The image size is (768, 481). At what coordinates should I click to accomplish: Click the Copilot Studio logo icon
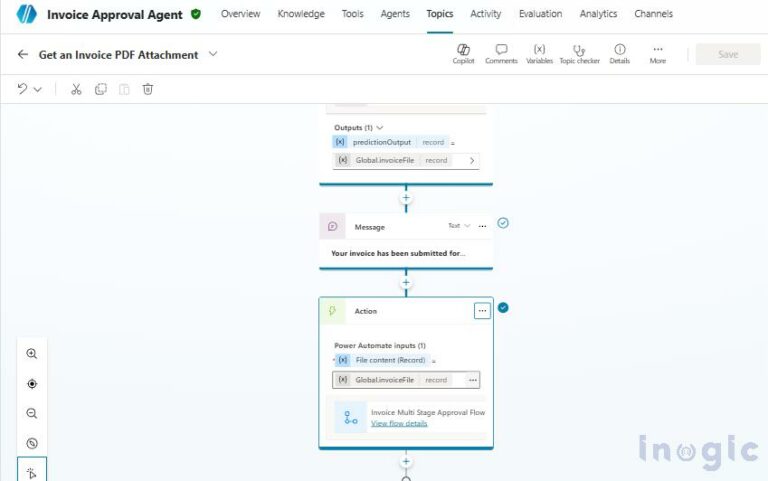click(x=26, y=14)
